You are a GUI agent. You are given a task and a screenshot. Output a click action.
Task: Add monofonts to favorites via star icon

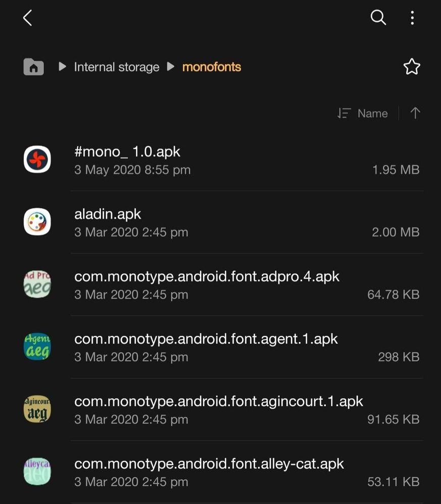coord(412,67)
